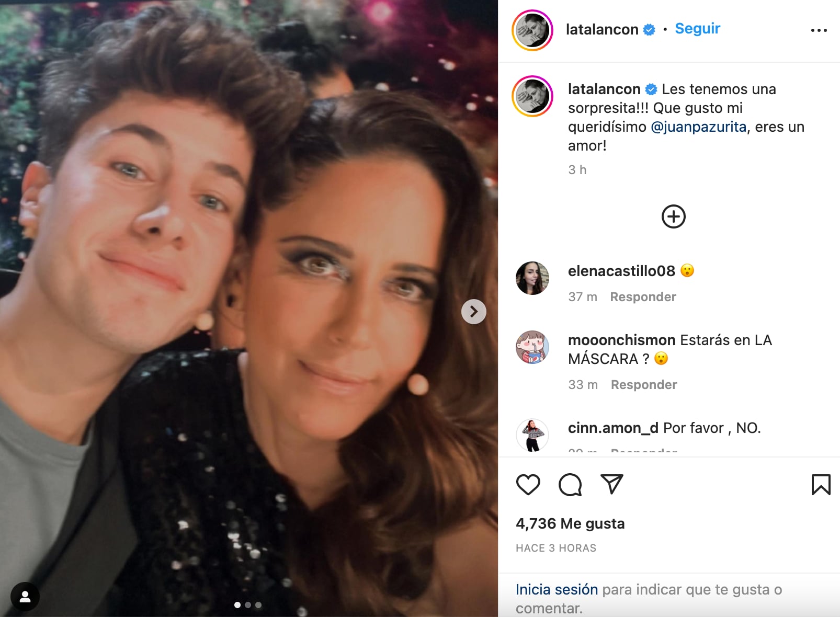Screen dimensions: 840x617
Task: Share post using paper plane icon
Action: point(611,485)
